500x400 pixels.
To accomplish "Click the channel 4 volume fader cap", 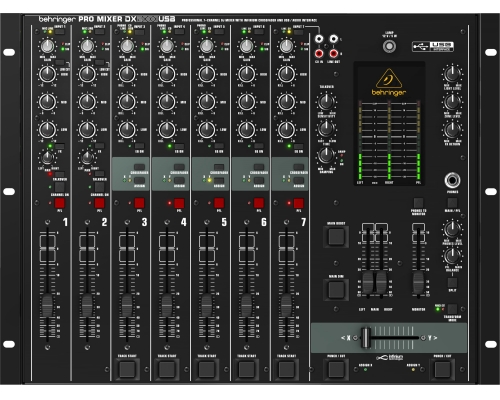I will point(167,305).
